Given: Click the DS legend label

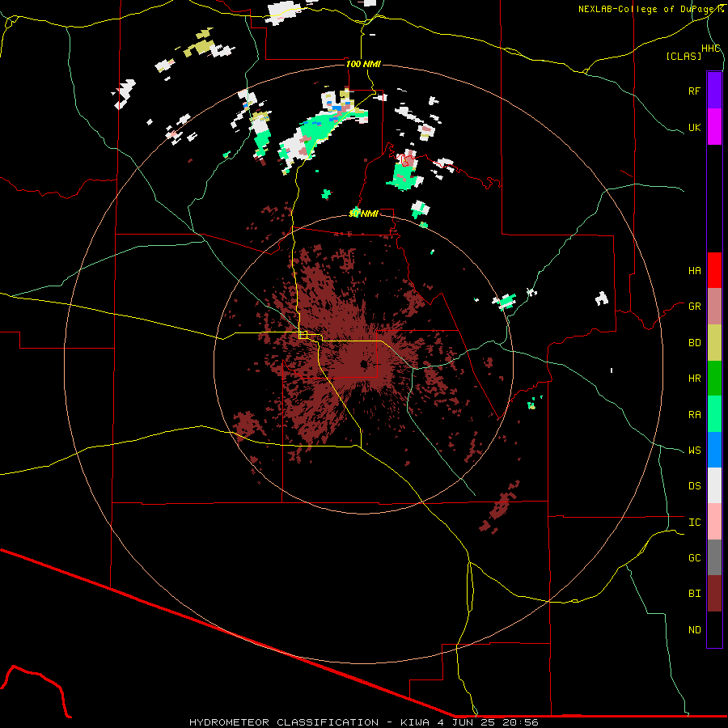Looking at the screenshot, I should pyautogui.click(x=694, y=486).
